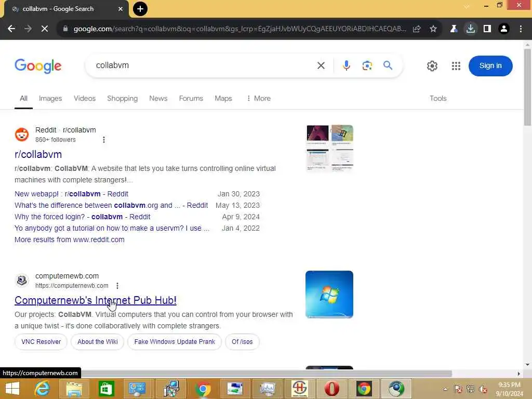Click the vertical scrollbar thumb
This screenshot has height=399, width=532.
[527, 87]
